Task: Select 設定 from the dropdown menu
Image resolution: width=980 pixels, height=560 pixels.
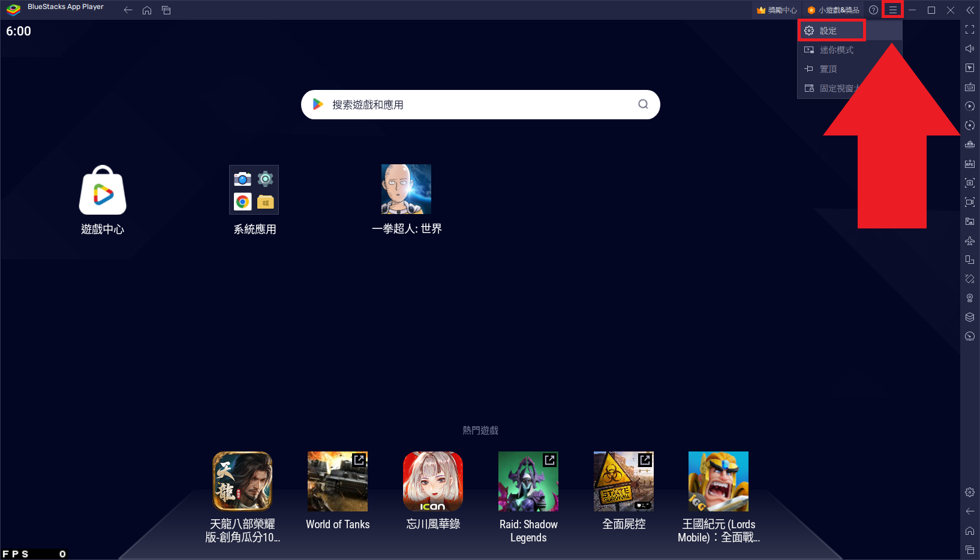Action: [x=849, y=31]
